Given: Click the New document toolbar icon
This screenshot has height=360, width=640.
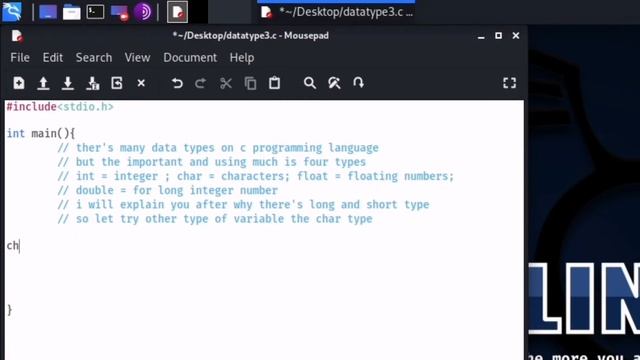Looking at the screenshot, I should pos(19,83).
